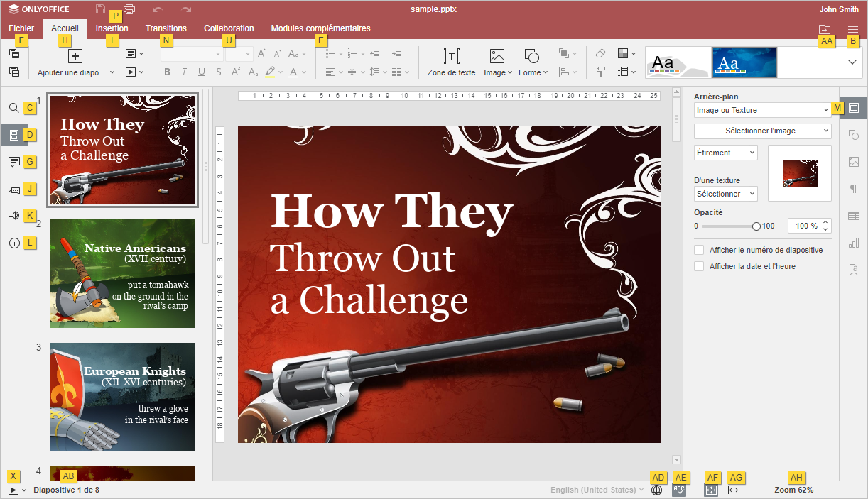The width and height of the screenshot is (868, 499).
Task: Open the About info icon
Action: coord(14,243)
